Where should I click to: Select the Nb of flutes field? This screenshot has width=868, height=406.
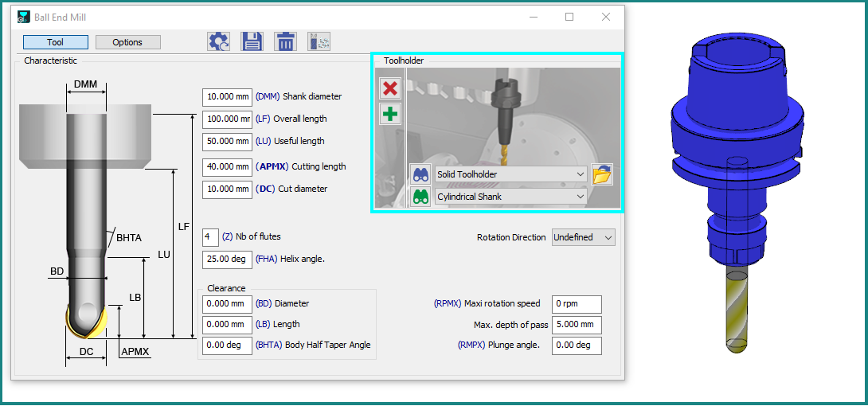pyautogui.click(x=210, y=237)
